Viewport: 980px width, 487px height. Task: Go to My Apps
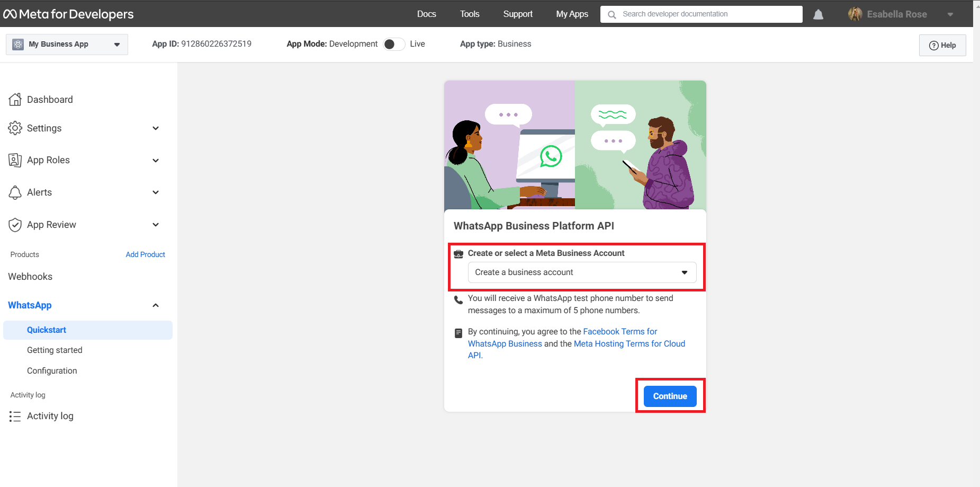pos(572,14)
